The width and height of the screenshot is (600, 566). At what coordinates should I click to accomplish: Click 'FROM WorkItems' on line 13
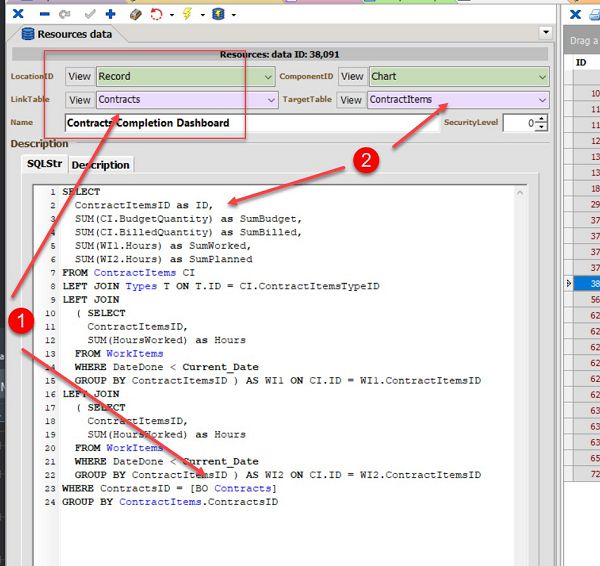click(119, 354)
